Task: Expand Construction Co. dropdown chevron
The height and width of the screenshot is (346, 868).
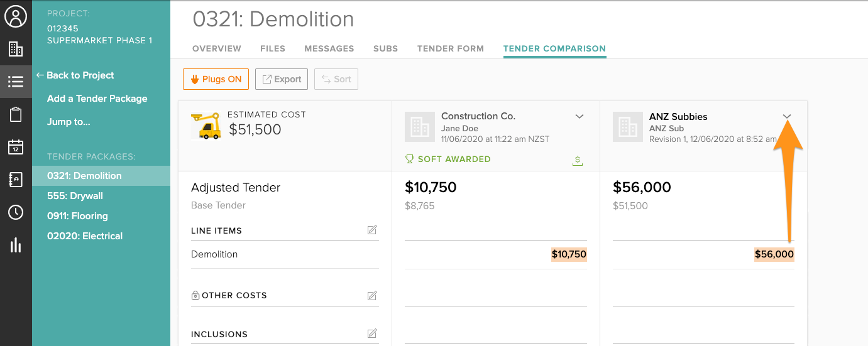Action: coord(580,116)
